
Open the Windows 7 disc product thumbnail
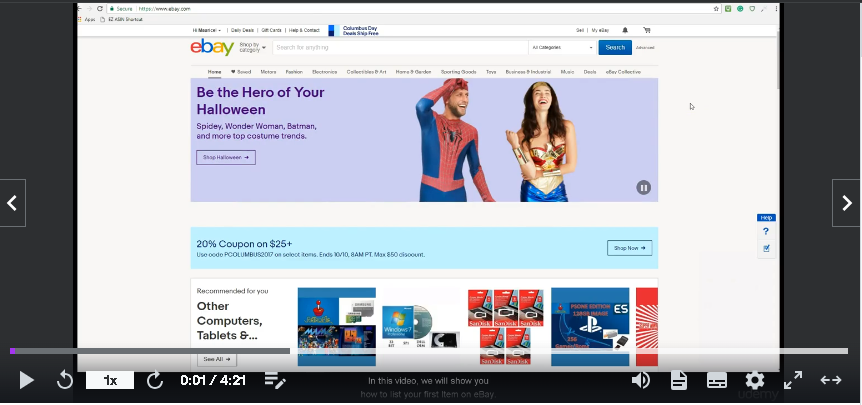(x=421, y=326)
